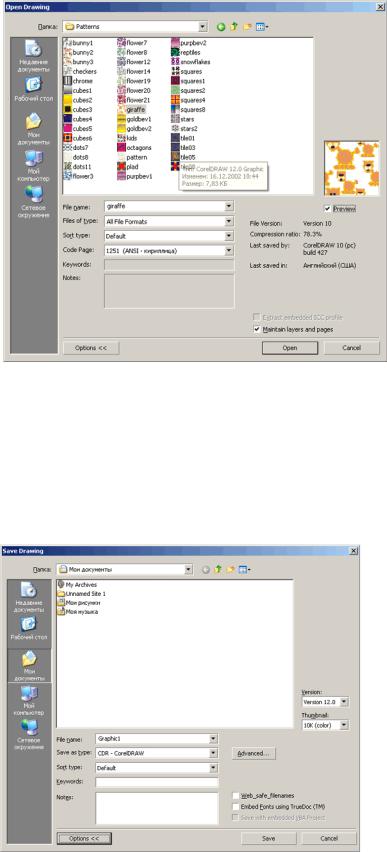Image resolution: width=387 pixels, height=852 pixels.
Task: Expand Sort type dropdown in Open Drawing
Action: pyautogui.click(x=229, y=236)
